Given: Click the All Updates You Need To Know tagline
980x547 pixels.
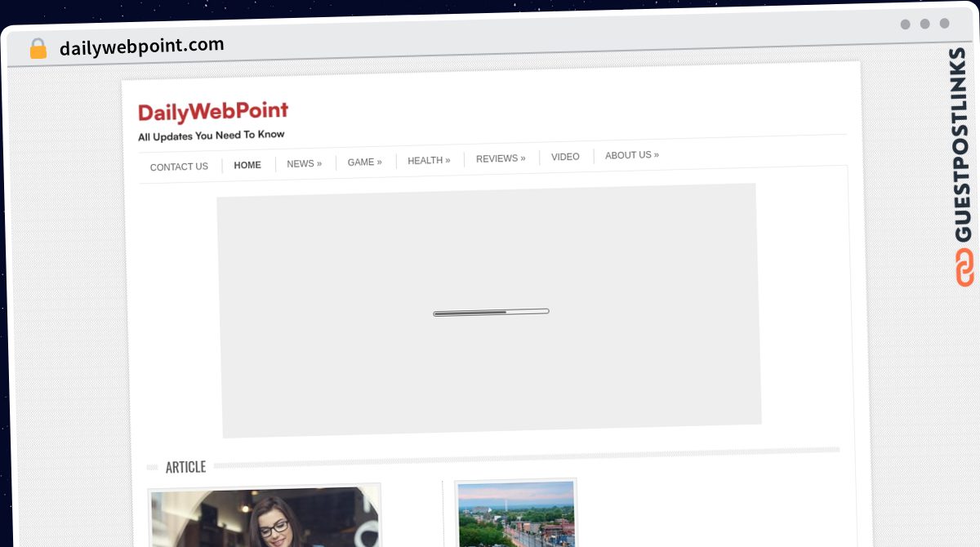Looking at the screenshot, I should pyautogui.click(x=211, y=136).
